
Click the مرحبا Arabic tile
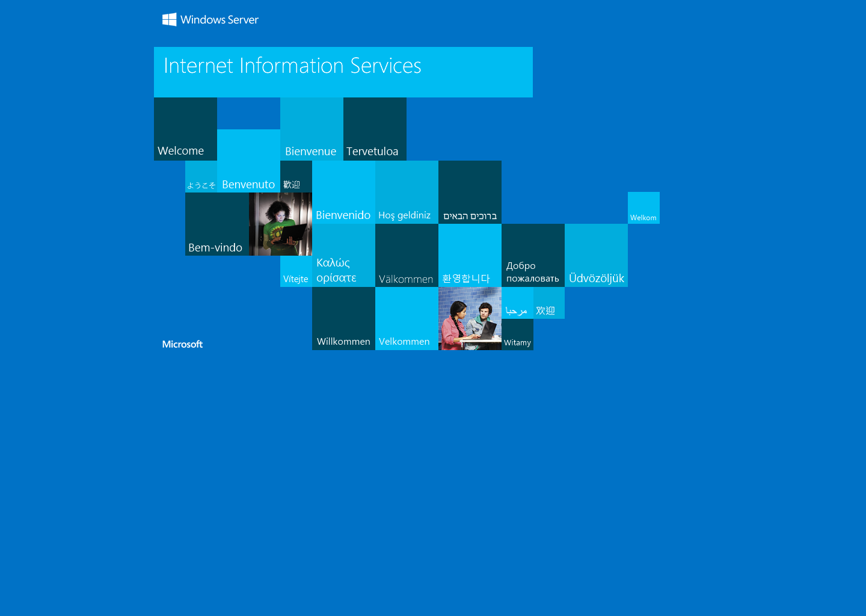coord(517,303)
